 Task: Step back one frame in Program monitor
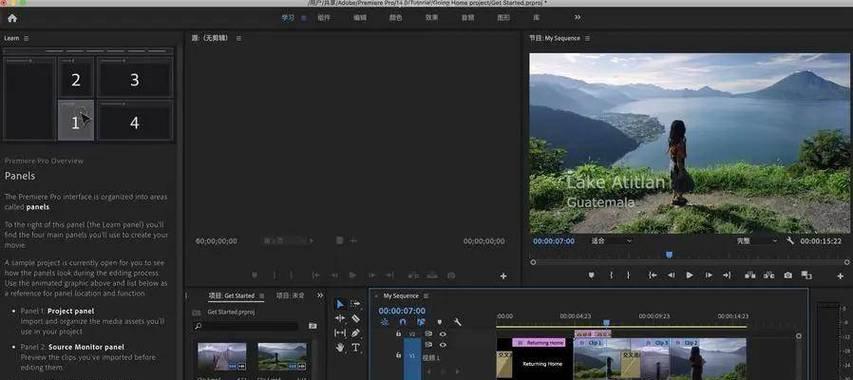[671, 276]
